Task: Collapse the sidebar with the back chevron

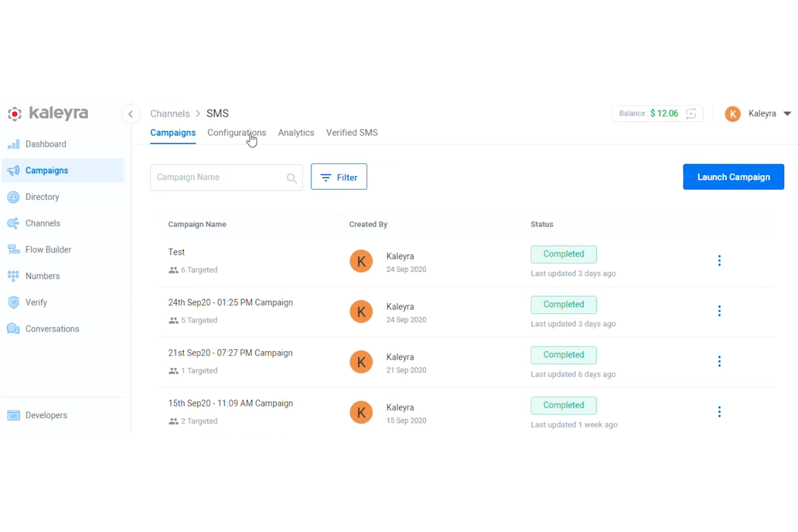Action: 131,114
